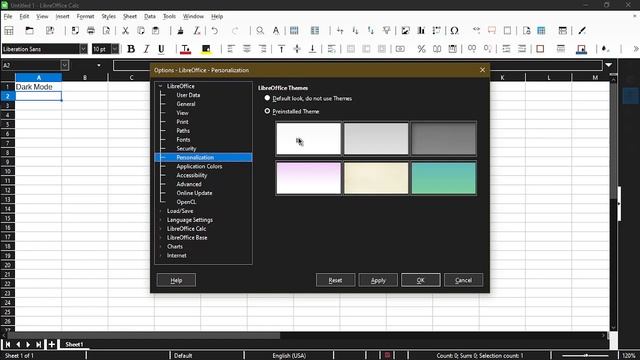Expand the LibreOffice Calc tree node
The image size is (640, 360).
pyautogui.click(x=160, y=229)
